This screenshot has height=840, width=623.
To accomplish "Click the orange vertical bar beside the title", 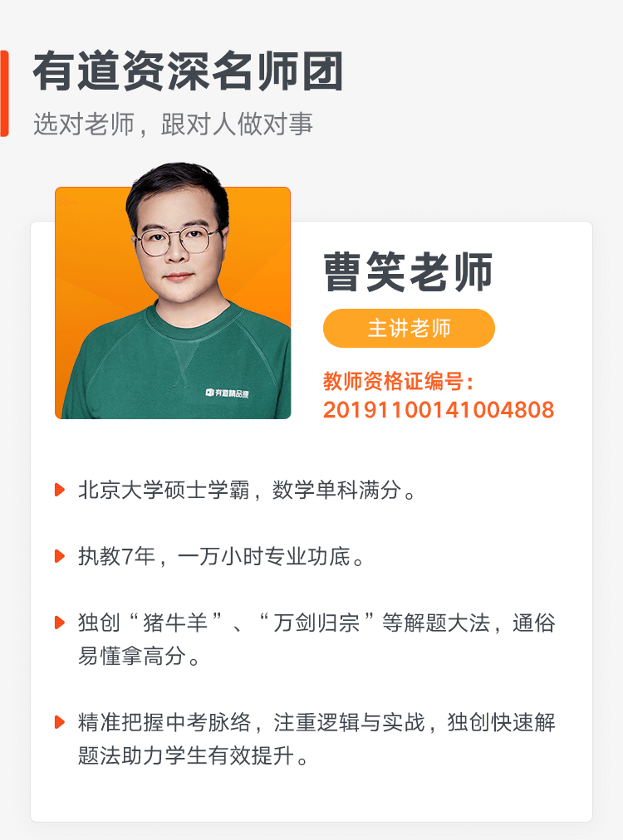I will point(4,94).
